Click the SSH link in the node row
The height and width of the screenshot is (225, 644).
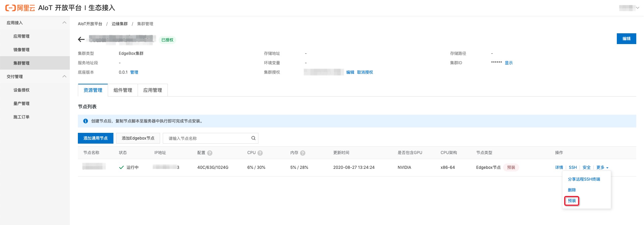coord(573,167)
